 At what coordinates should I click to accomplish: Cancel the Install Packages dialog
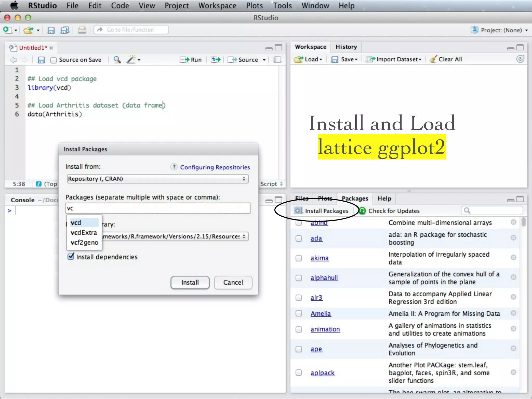233,282
